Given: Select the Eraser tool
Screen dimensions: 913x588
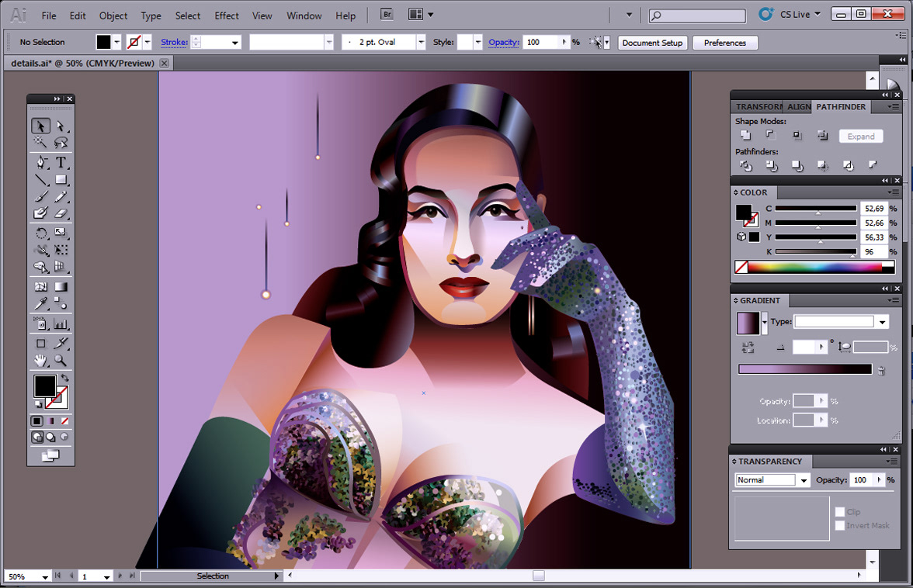Looking at the screenshot, I should point(61,213).
